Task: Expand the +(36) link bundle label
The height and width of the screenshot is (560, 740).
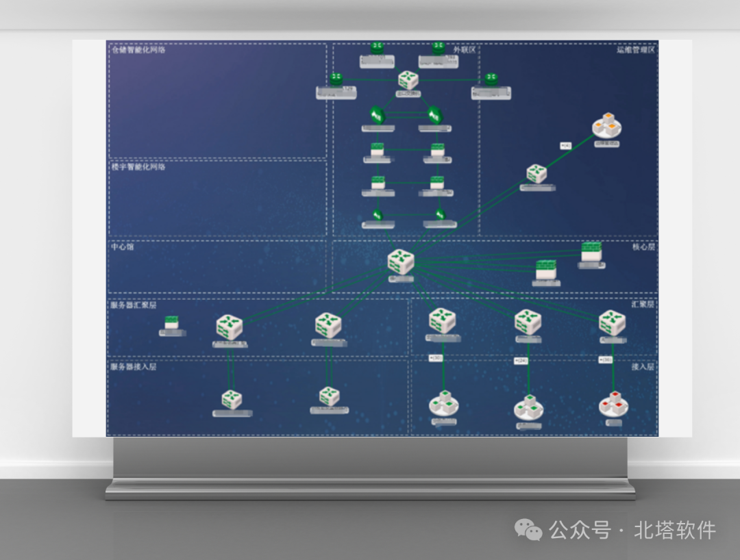Action: coord(606,359)
